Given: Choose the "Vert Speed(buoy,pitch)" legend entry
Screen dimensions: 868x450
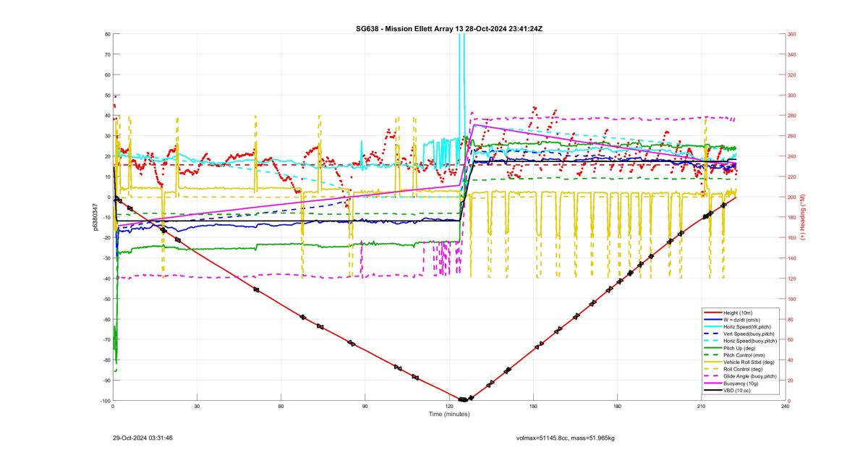Looking at the screenshot, I should pos(749,334).
